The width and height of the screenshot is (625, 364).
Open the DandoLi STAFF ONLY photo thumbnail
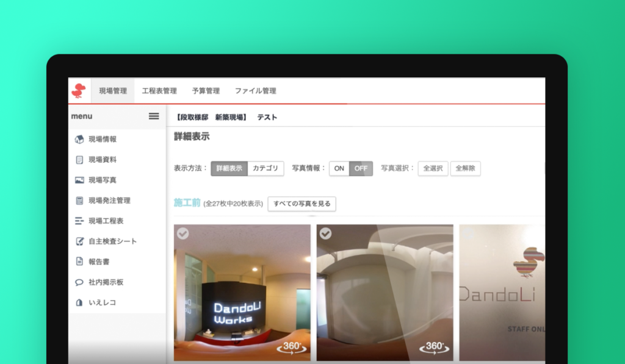point(502,293)
